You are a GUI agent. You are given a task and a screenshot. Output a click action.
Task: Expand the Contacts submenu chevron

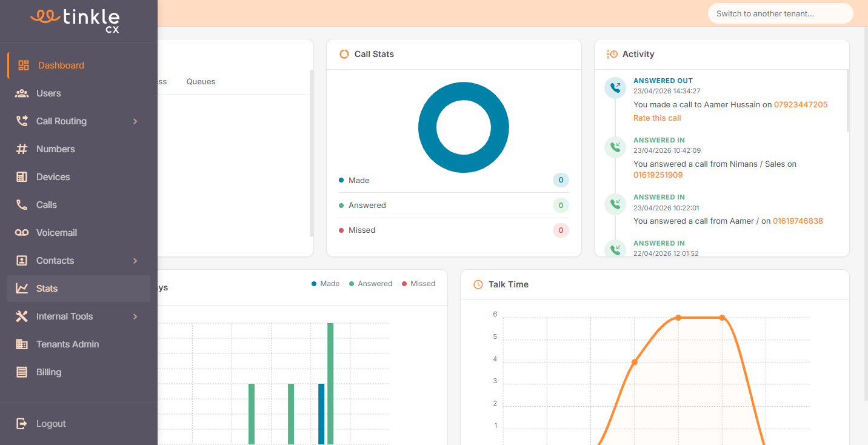[135, 261]
